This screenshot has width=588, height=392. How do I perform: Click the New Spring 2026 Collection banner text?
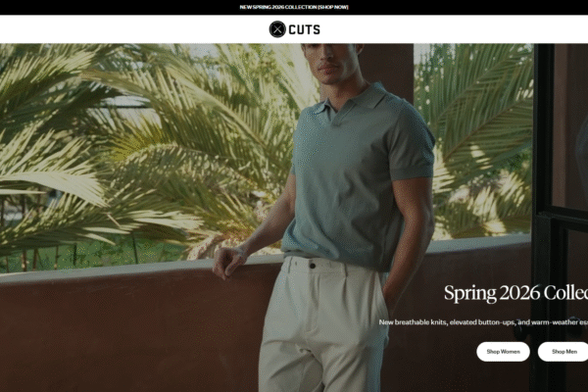tap(278, 7)
